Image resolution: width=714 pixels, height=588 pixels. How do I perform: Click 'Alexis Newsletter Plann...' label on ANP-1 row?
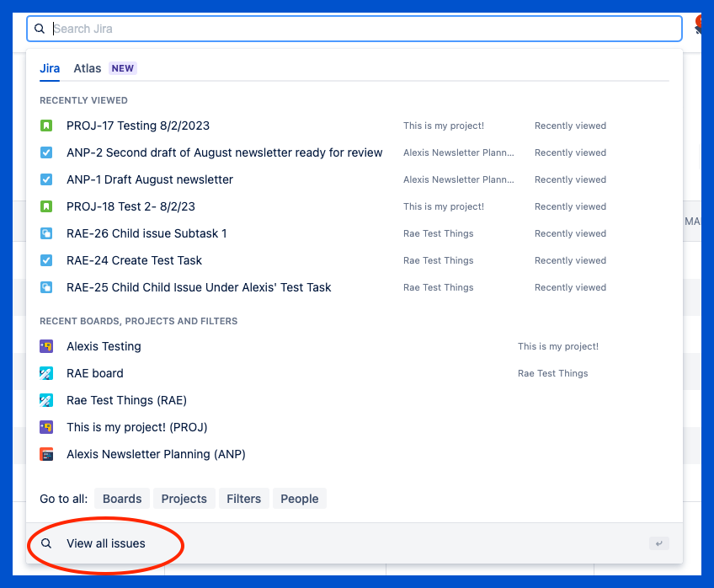tap(459, 179)
